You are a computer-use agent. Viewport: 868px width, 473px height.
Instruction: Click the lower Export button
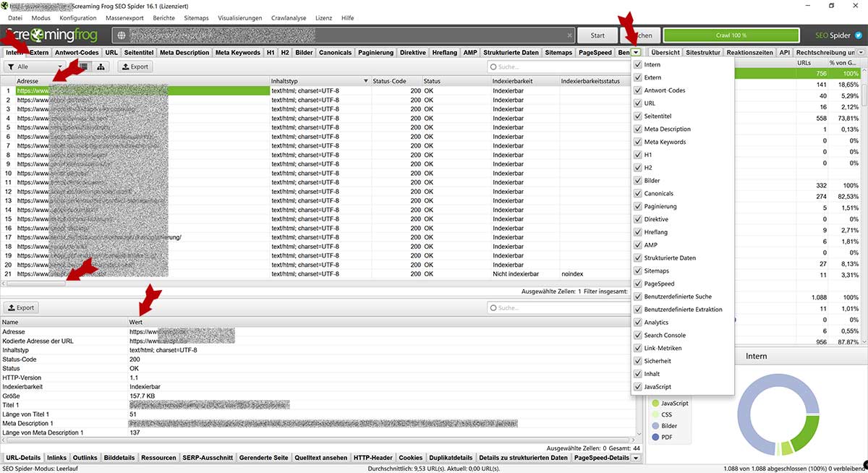tap(21, 307)
